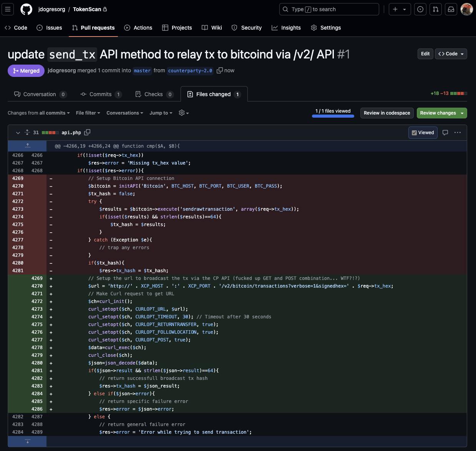The width and height of the screenshot is (476, 451).
Task: Switch to the Conversation tab
Action: click(40, 94)
